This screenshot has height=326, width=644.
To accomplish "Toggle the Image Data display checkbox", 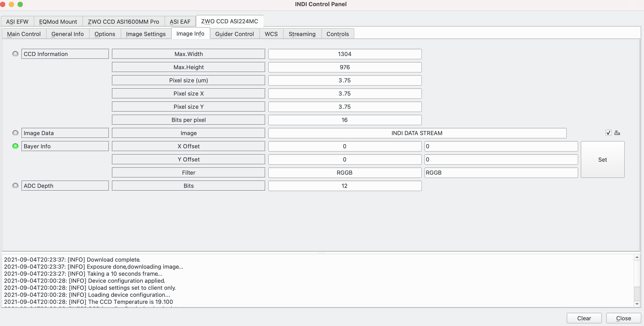I will 608,133.
